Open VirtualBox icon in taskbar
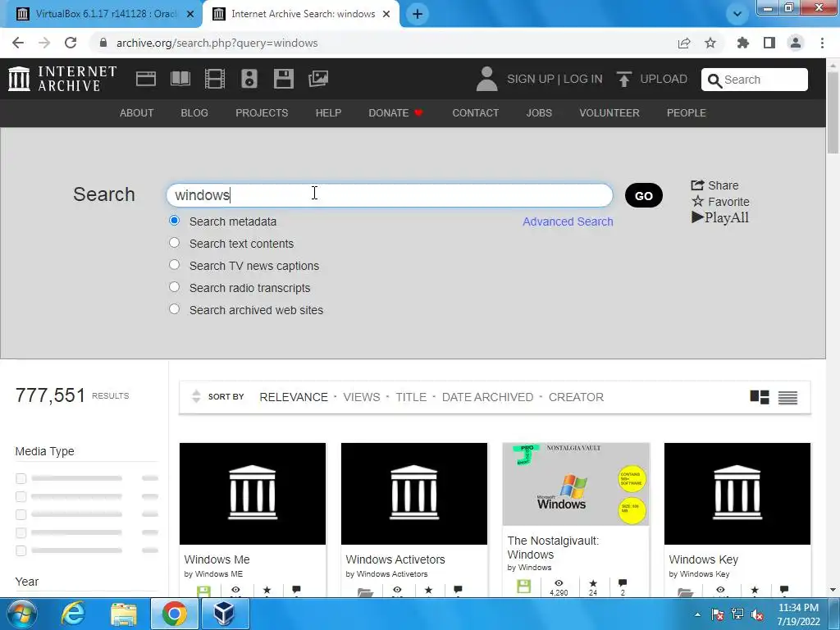Screen dimensions: 840x630 225,614
